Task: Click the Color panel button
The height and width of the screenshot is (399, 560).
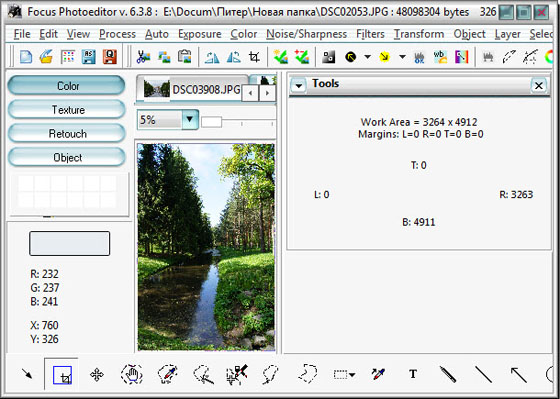Action: 67,86
